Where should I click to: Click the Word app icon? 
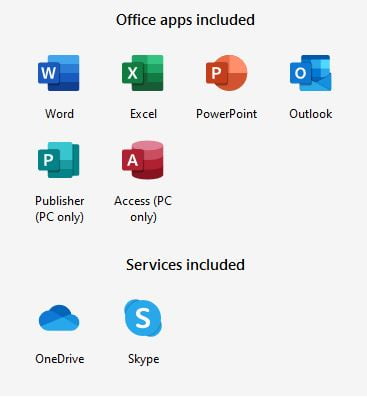click(x=59, y=73)
